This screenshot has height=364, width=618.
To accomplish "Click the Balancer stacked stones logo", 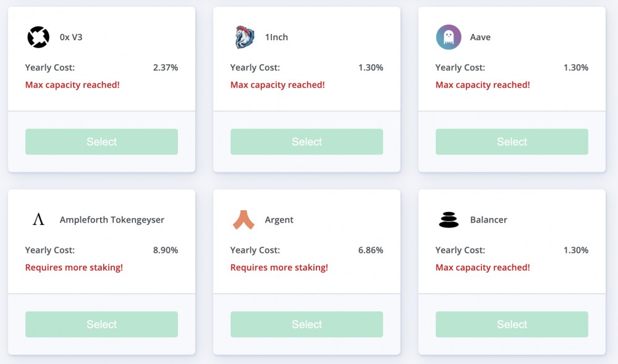I will pyautogui.click(x=449, y=220).
